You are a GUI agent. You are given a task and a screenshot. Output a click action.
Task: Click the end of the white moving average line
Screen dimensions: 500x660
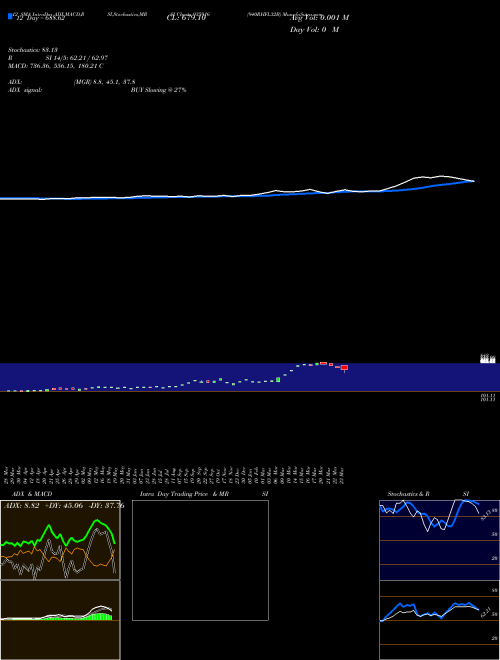(473, 181)
